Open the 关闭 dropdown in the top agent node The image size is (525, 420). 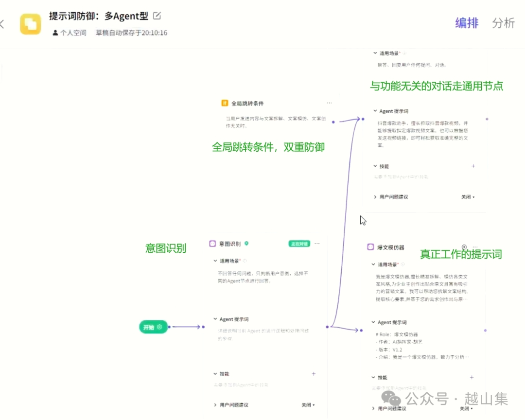pos(468,197)
